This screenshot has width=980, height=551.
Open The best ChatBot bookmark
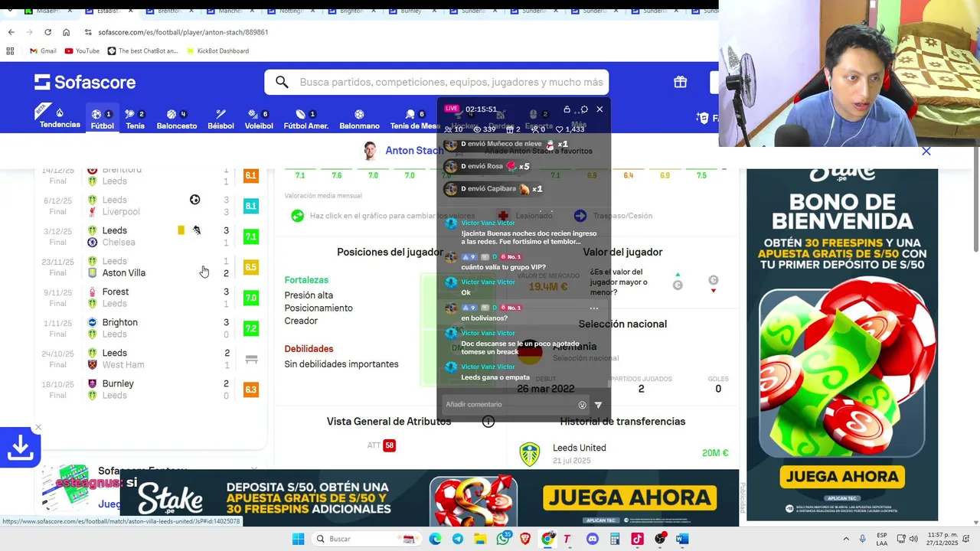pyautogui.click(x=142, y=51)
